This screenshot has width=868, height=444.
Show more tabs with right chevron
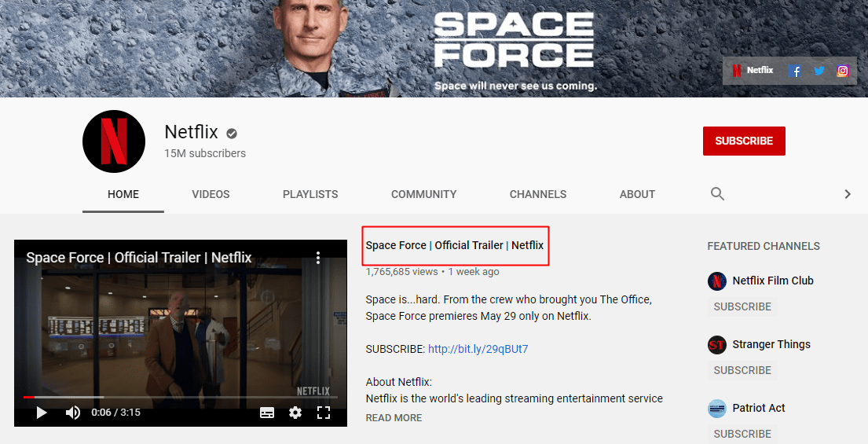pos(848,194)
